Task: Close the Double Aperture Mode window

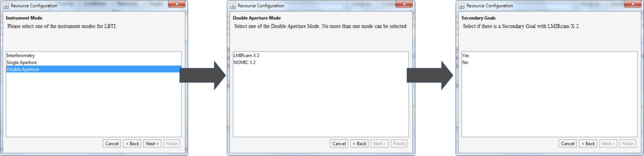Action: (403, 4)
